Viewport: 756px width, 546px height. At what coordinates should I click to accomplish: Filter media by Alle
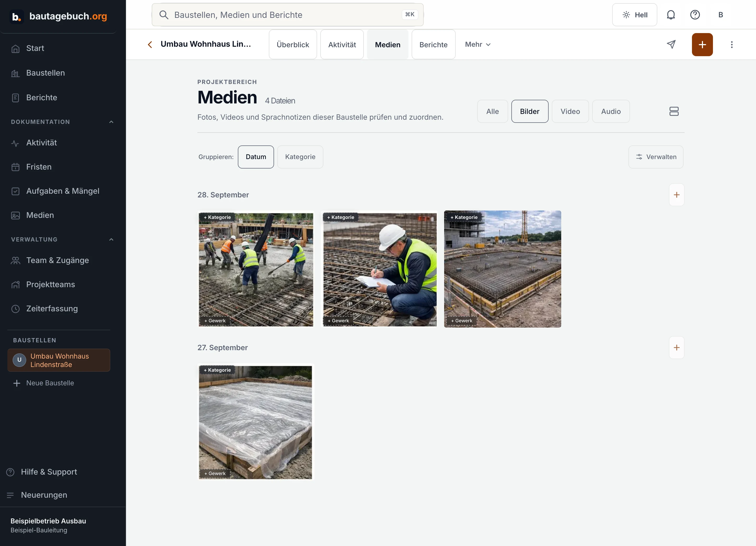pos(492,111)
